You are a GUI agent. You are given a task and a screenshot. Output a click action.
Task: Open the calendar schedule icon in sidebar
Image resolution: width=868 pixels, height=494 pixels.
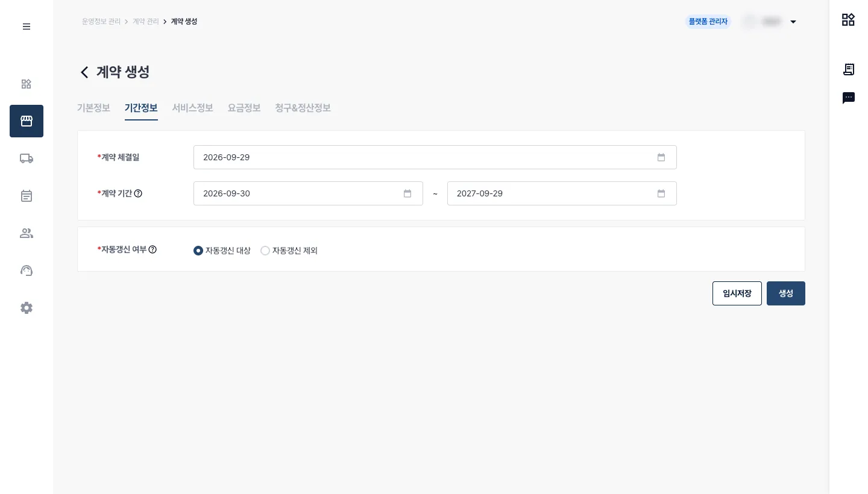coord(27,196)
